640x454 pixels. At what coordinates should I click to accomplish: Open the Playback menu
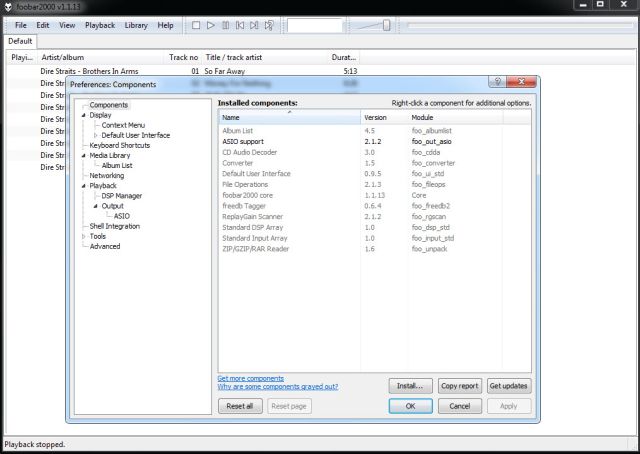click(100, 25)
